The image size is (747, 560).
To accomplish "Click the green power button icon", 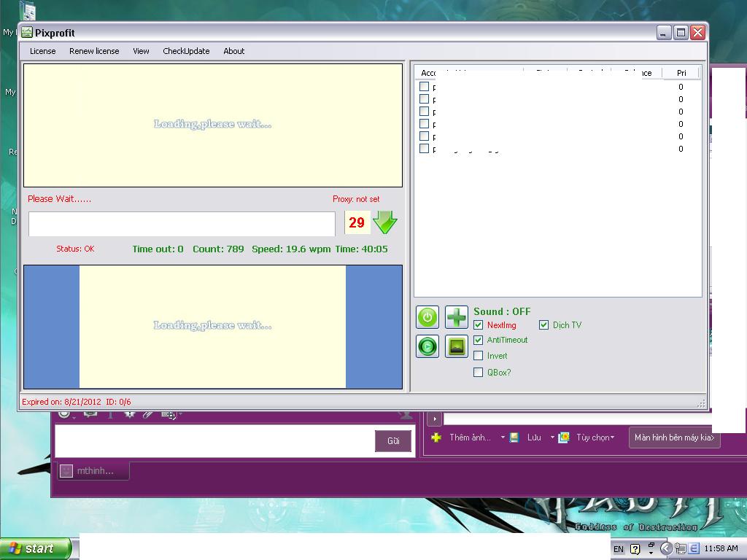I will coord(427,317).
